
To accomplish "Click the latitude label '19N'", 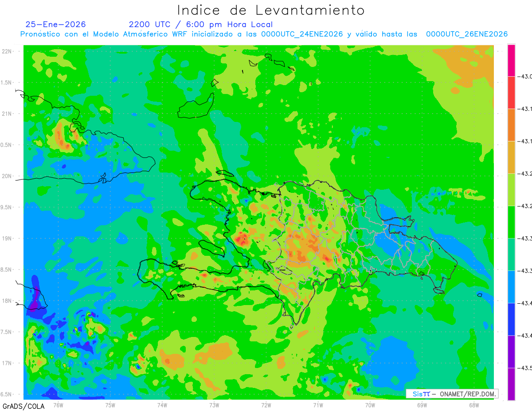I will point(8,239).
